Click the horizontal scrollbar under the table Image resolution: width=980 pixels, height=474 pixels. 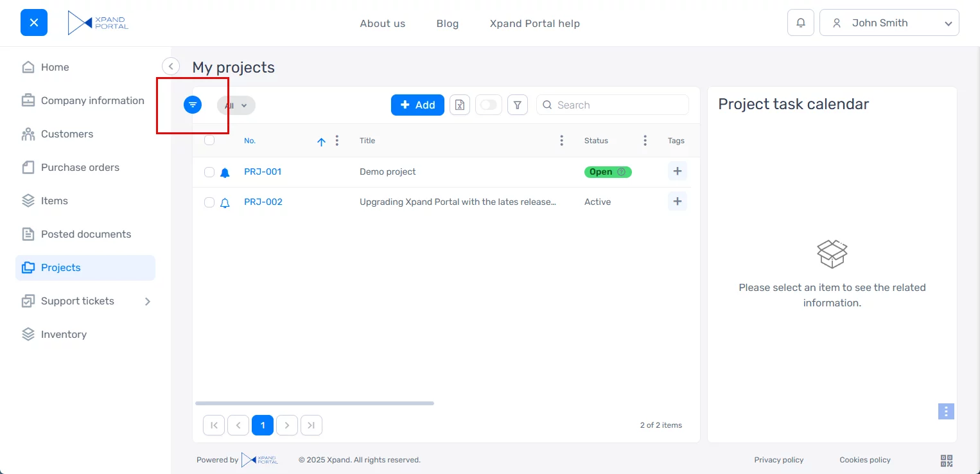(315, 403)
